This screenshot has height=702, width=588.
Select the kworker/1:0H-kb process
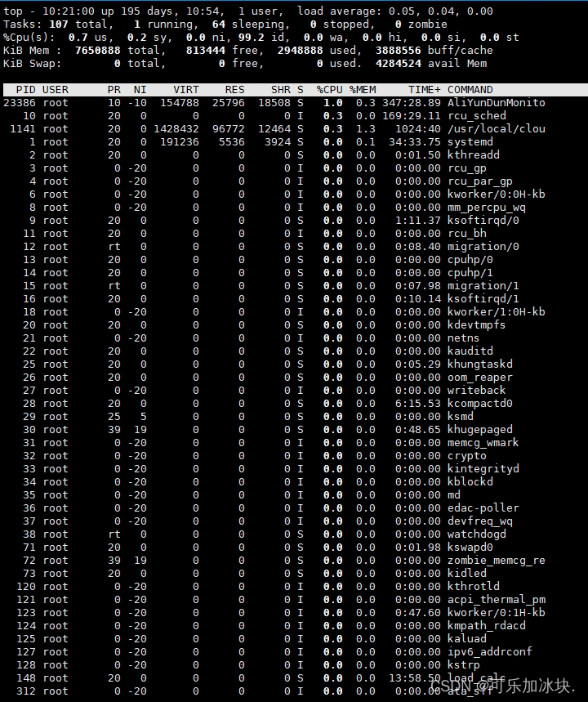(497, 311)
